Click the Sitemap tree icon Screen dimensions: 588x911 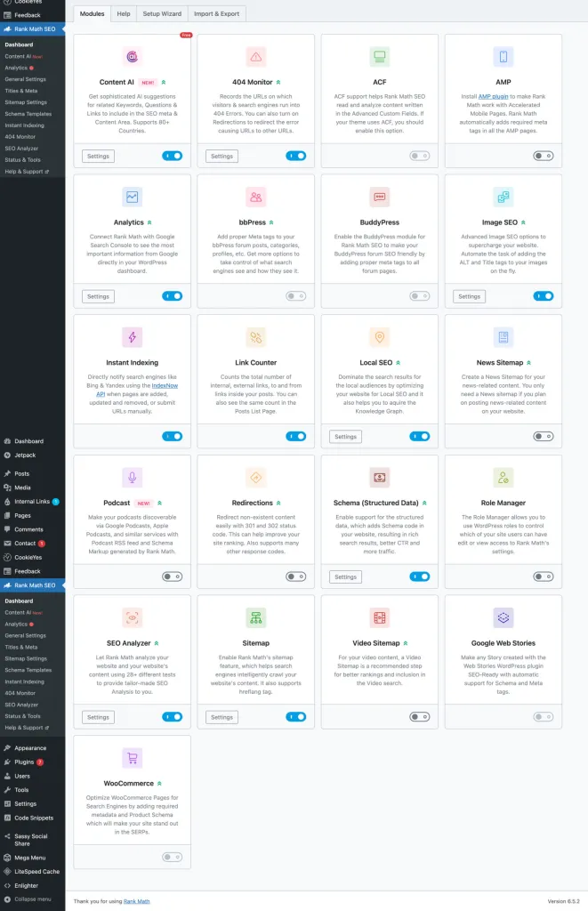tap(255, 617)
